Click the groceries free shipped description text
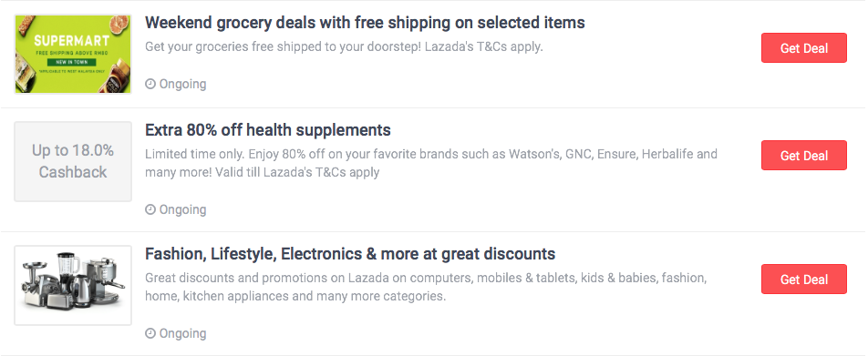This screenshot has width=868, height=356. [x=344, y=47]
